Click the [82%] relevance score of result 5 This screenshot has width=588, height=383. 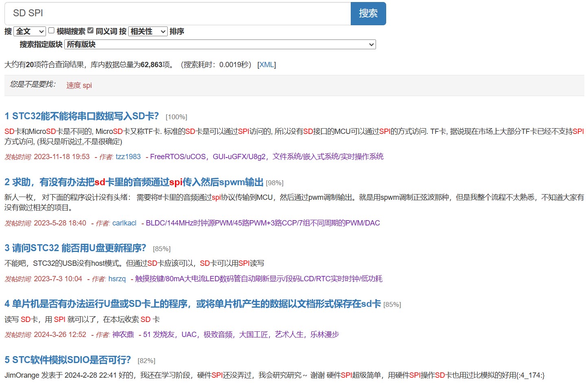coord(146,361)
